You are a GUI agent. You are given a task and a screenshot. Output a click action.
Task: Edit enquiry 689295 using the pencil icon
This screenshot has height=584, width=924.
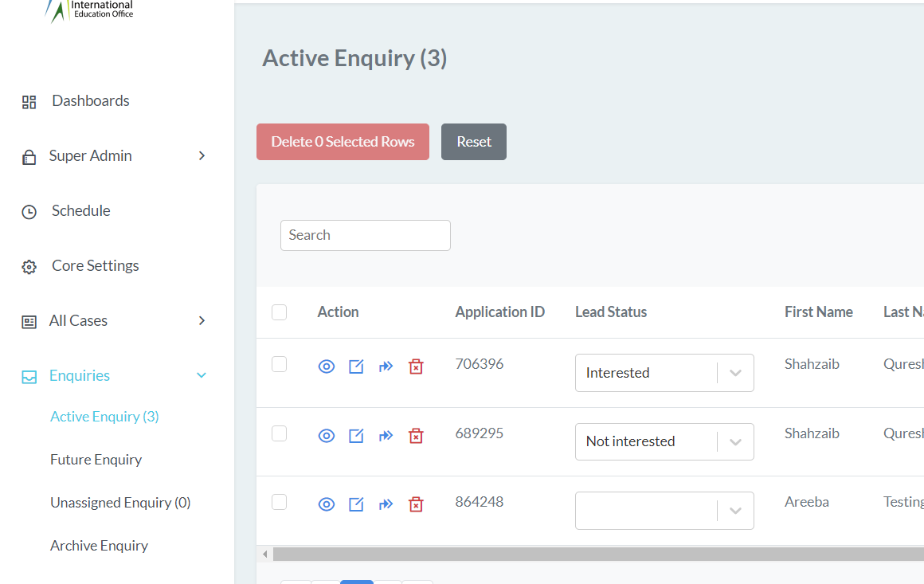pos(356,436)
